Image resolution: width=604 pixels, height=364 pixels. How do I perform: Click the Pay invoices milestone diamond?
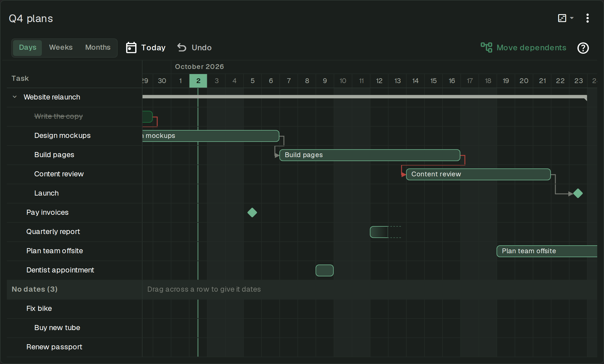click(x=252, y=213)
